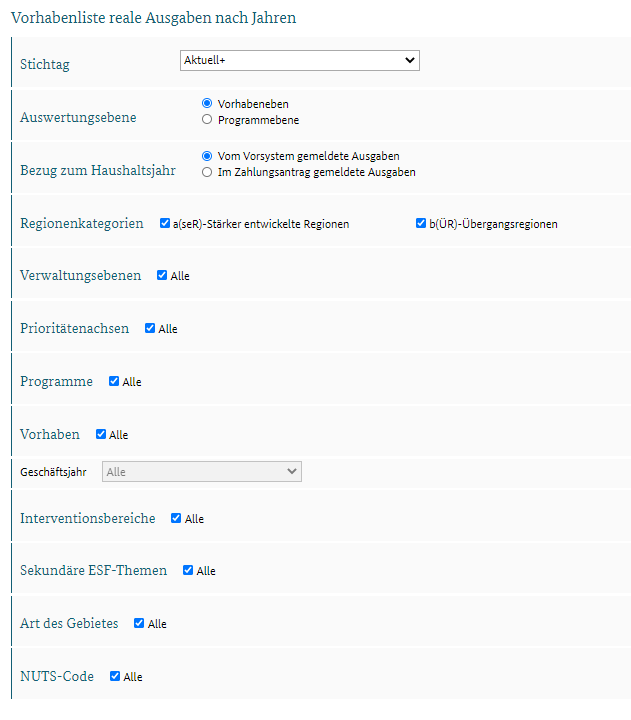
Task: Choose Vom Vorsystem gemeldete Ausgaben
Action: coord(207,156)
